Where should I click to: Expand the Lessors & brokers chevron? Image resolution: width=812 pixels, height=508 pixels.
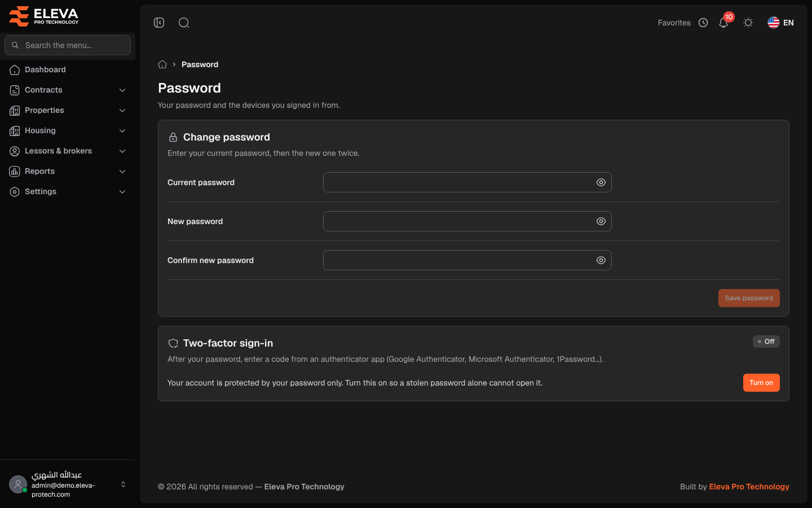pyautogui.click(x=122, y=151)
